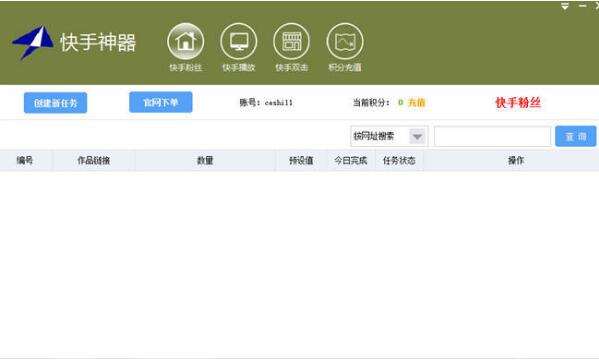Image resolution: width=599 pixels, height=361 pixels.
Task: Click the 查询 search button
Action: (x=575, y=136)
